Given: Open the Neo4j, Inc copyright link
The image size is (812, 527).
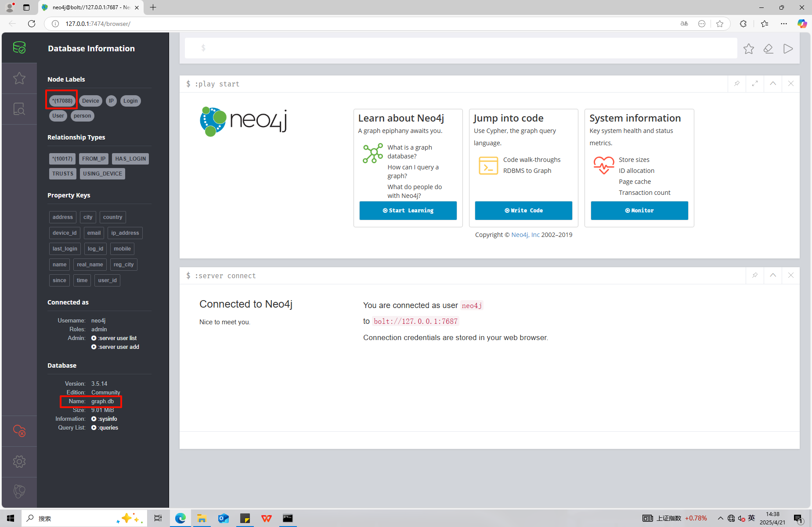Looking at the screenshot, I should (525, 235).
